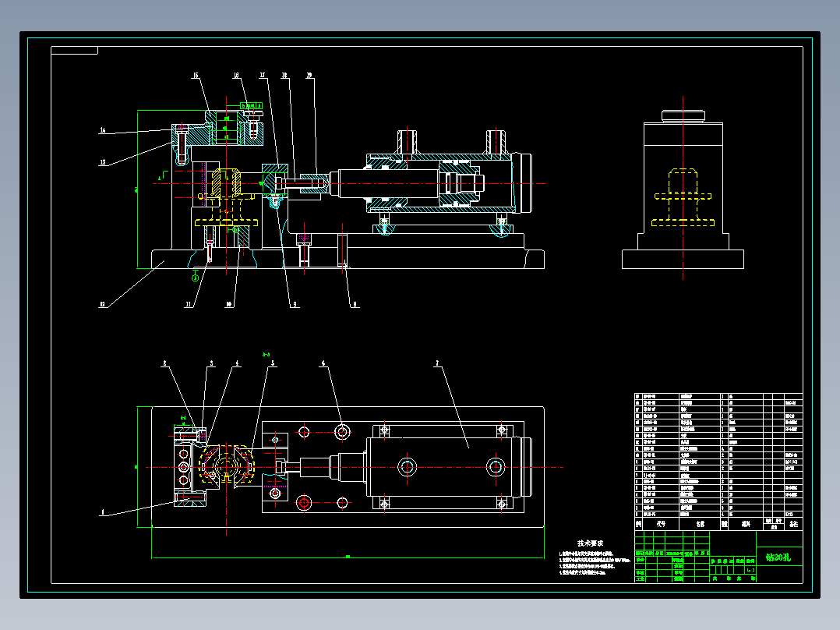840x630 pixels.
Task: Select the small rectangle at frame top-left corner
Action: pos(75,51)
